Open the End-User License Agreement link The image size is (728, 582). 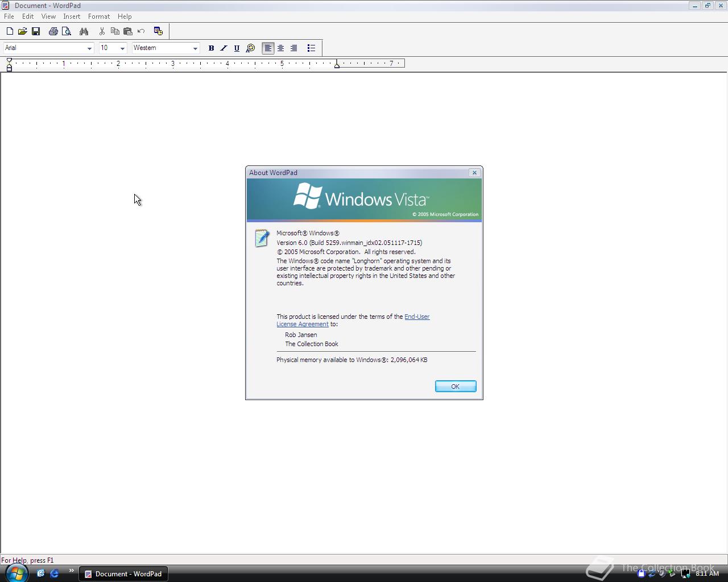pyautogui.click(x=353, y=321)
